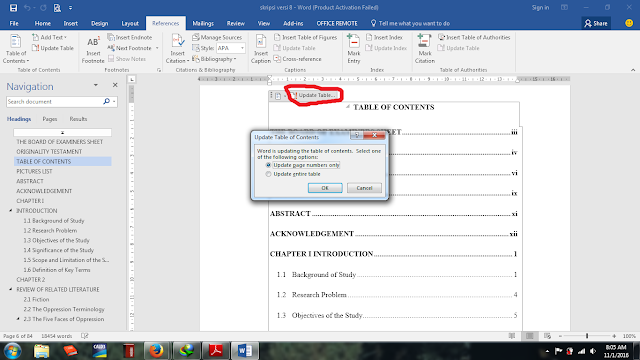Click Insert Table of Authorities

(x=474, y=37)
